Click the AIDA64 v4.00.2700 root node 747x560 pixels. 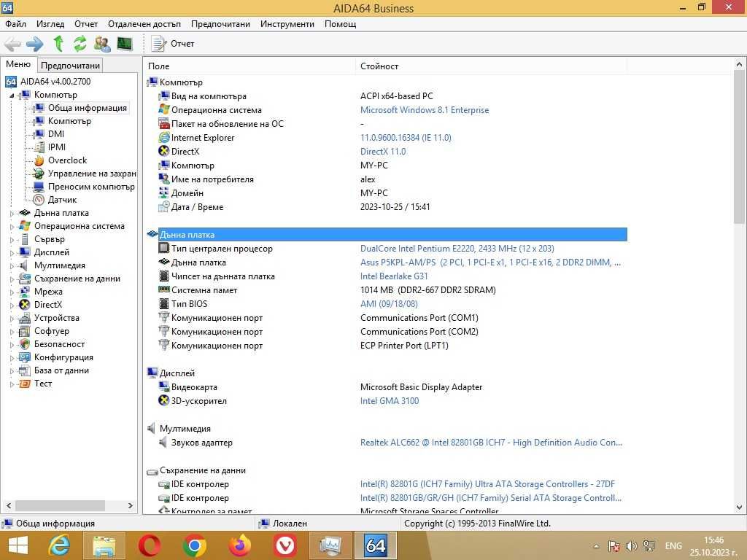click(x=55, y=82)
